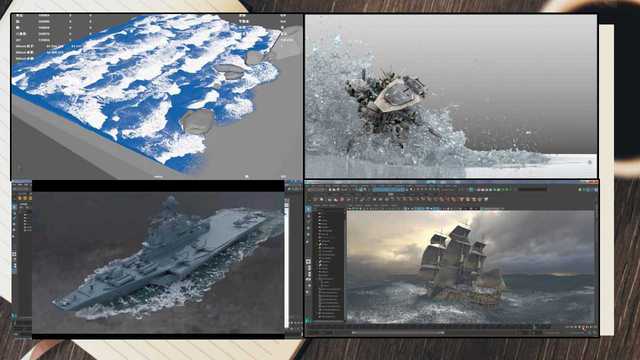Select the highlighted Select tool in the sailing ship window's toolbox

pos(309,209)
